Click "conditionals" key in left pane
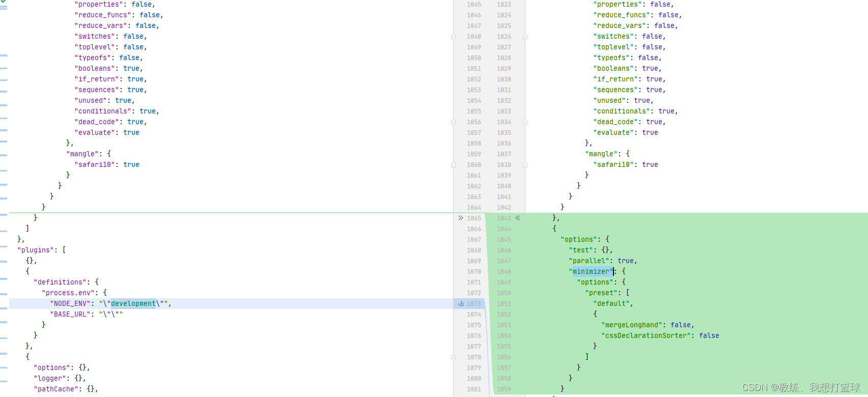868x397 pixels. pyautogui.click(x=103, y=111)
